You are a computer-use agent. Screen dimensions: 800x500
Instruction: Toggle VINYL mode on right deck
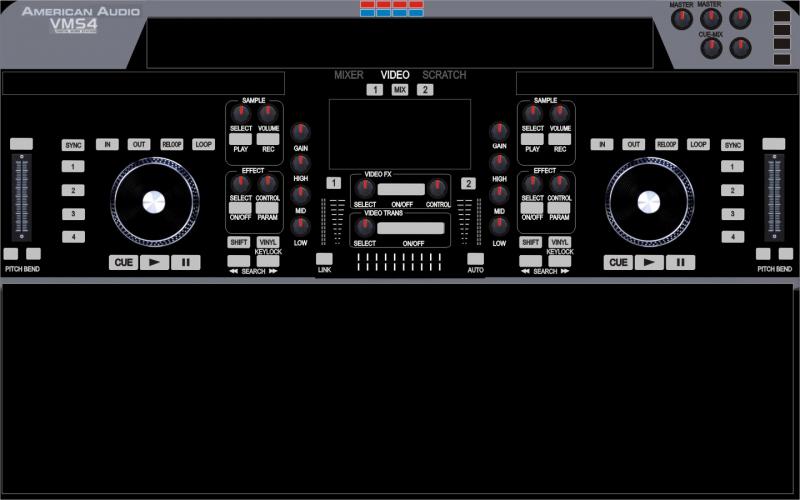tap(560, 242)
